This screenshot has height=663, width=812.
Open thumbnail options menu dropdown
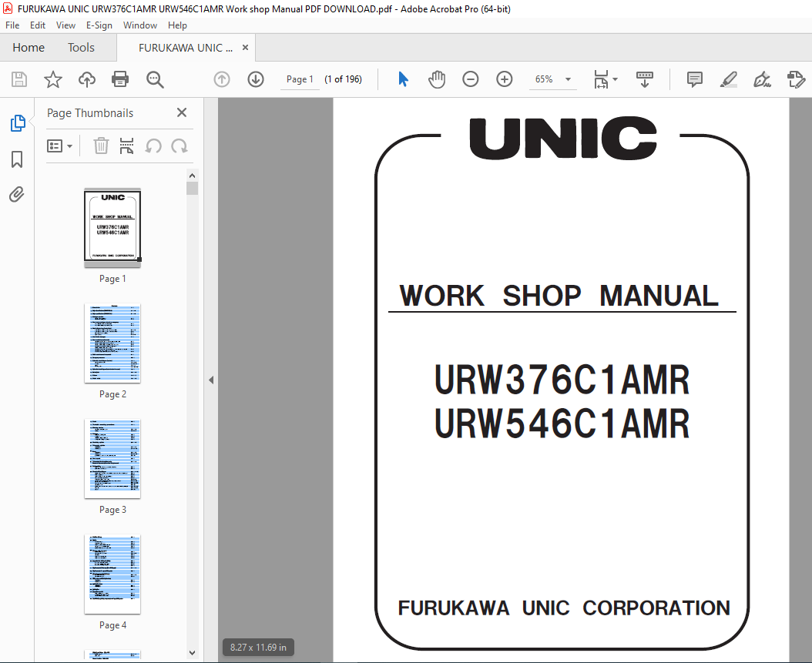[59, 146]
